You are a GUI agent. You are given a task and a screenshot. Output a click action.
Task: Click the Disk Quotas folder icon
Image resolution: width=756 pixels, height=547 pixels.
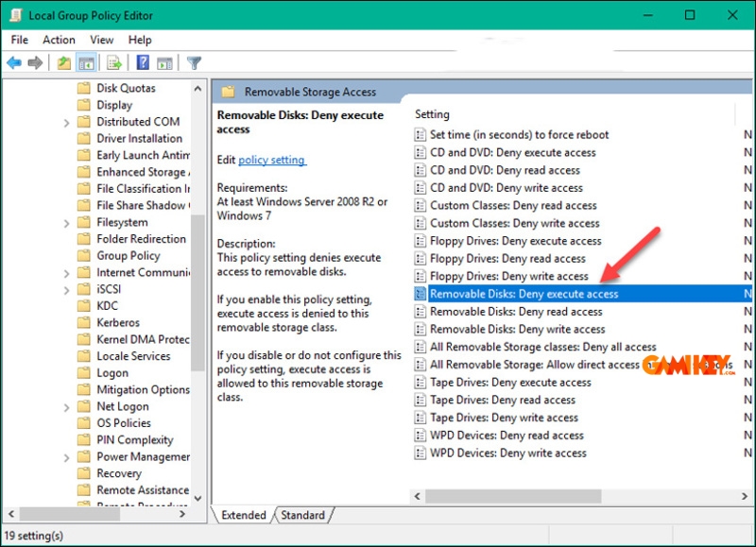pyautogui.click(x=84, y=88)
